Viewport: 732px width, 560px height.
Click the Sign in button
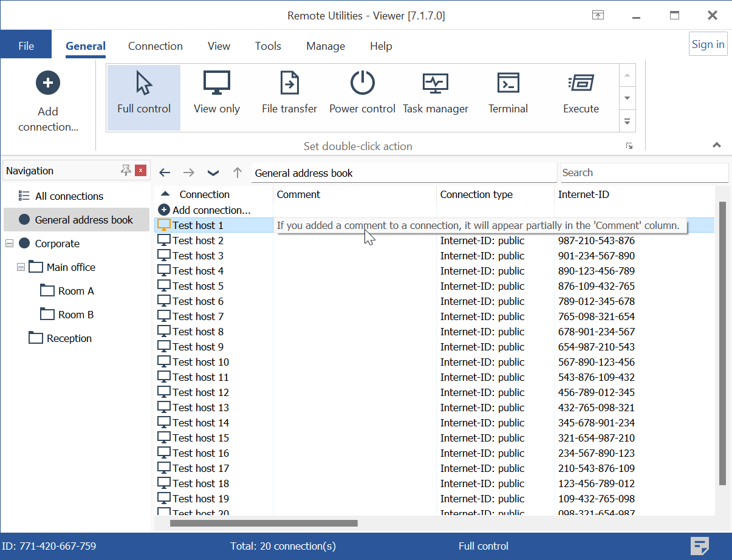tap(708, 44)
